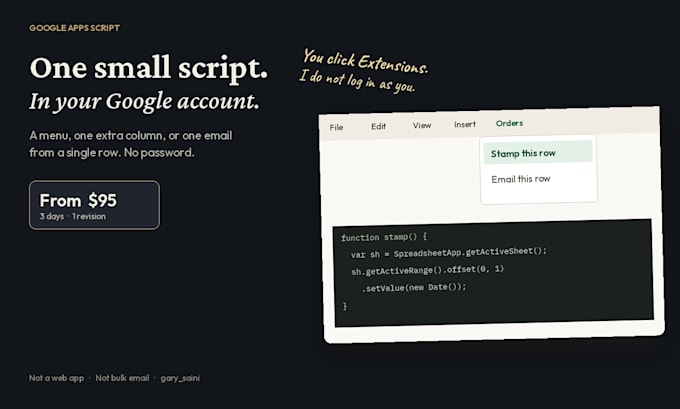Screen dimensions: 680x409
Task: Click the 'In your Google account.' subheading
Action: pos(144,101)
